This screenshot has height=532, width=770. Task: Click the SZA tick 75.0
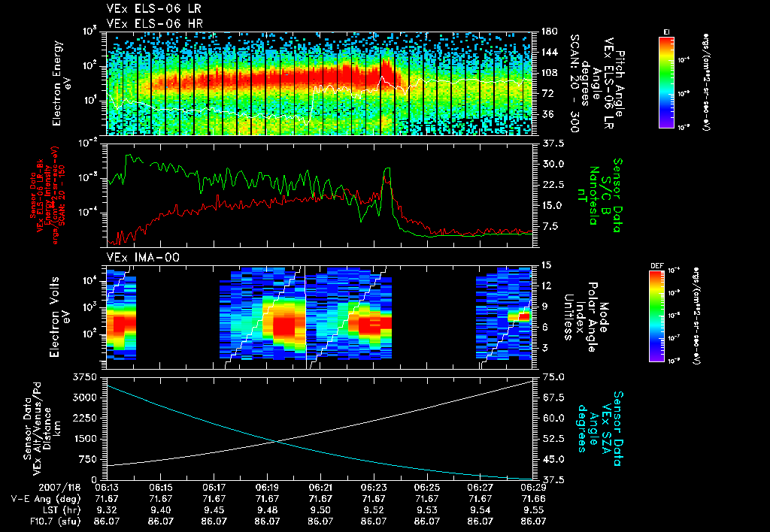tap(553, 377)
